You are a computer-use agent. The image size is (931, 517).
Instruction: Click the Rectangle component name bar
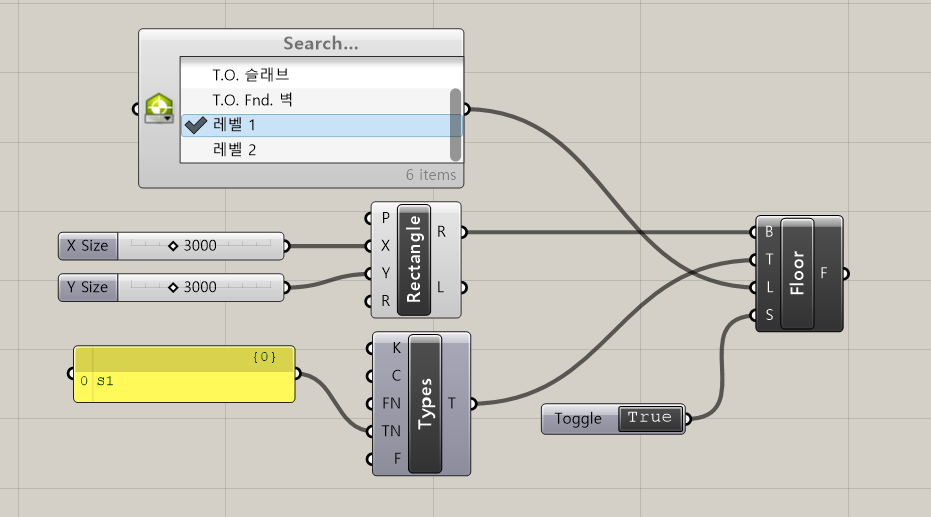414,259
